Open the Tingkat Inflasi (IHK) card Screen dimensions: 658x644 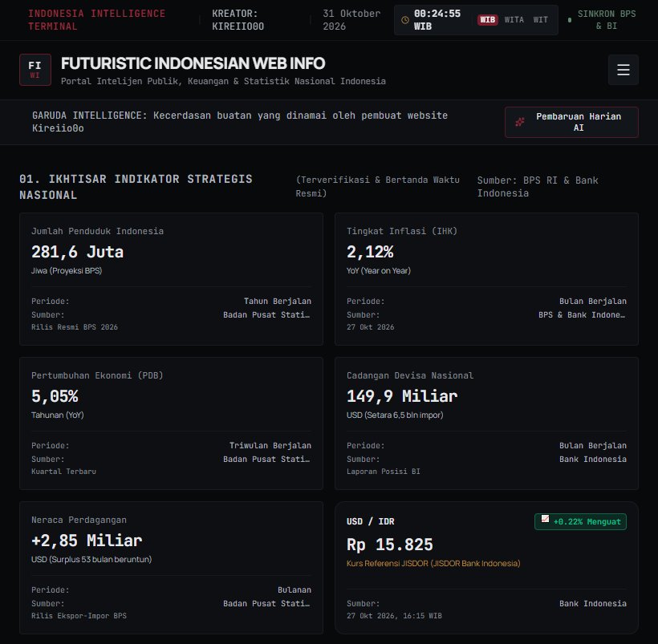pos(486,279)
